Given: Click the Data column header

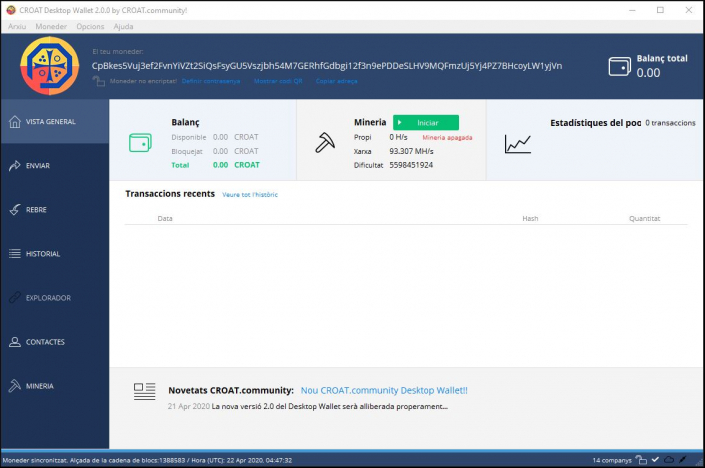Looking at the screenshot, I should (x=165, y=218).
